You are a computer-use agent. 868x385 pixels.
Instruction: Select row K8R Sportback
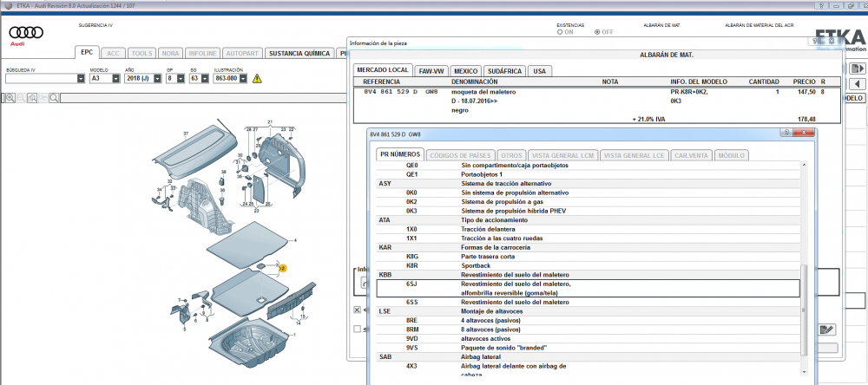[588, 265]
